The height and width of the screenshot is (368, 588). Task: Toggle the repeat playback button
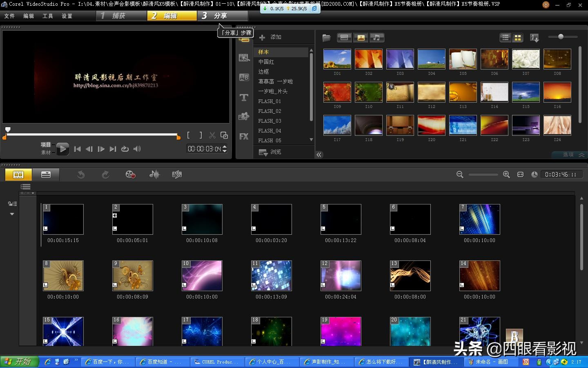pyautogui.click(x=125, y=149)
